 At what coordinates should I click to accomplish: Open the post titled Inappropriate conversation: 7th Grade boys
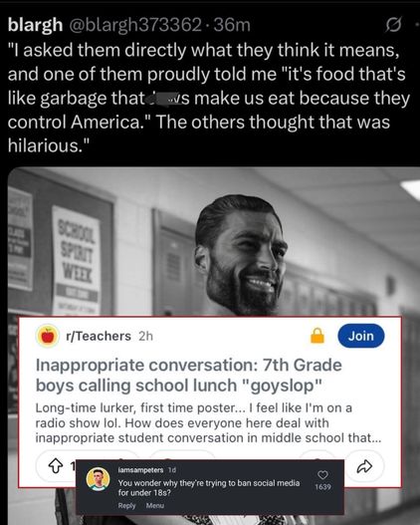[188, 375]
